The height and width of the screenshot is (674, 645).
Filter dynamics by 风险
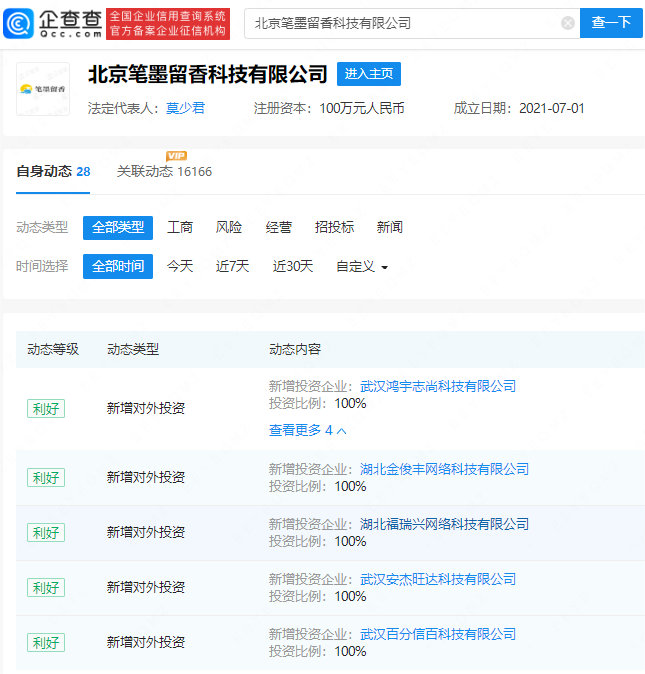pyautogui.click(x=229, y=227)
